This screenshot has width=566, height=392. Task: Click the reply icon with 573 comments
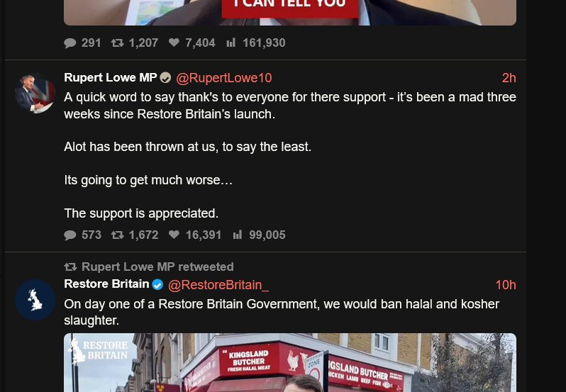[70, 235]
